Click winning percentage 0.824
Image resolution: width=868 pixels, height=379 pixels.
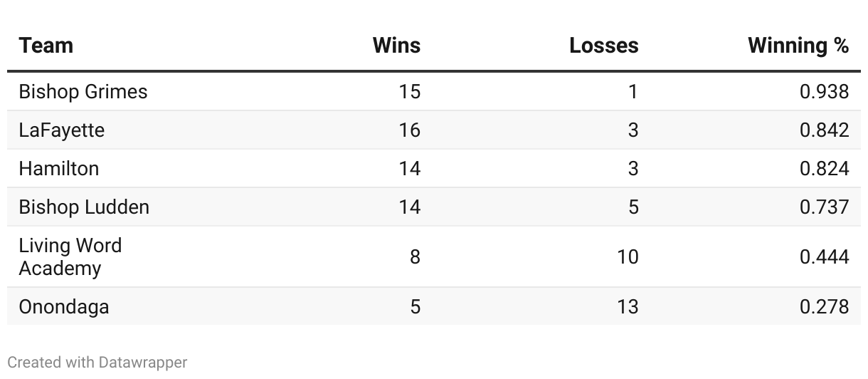pos(825,169)
